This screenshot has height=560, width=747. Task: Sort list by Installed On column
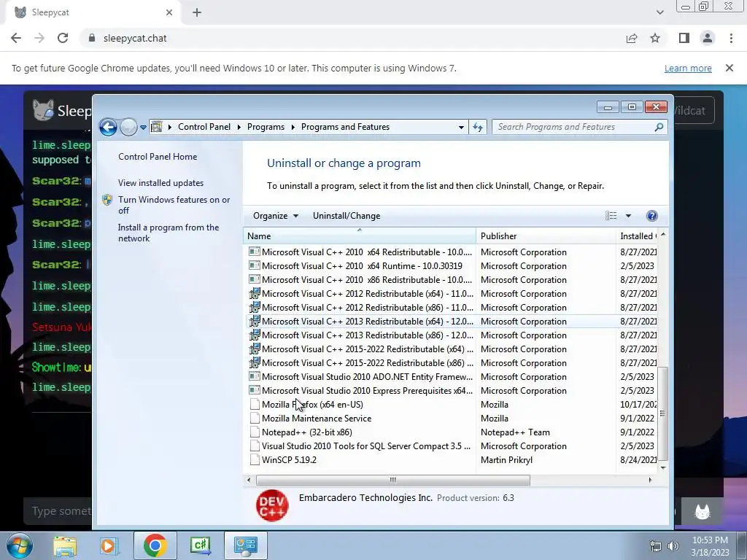636,236
